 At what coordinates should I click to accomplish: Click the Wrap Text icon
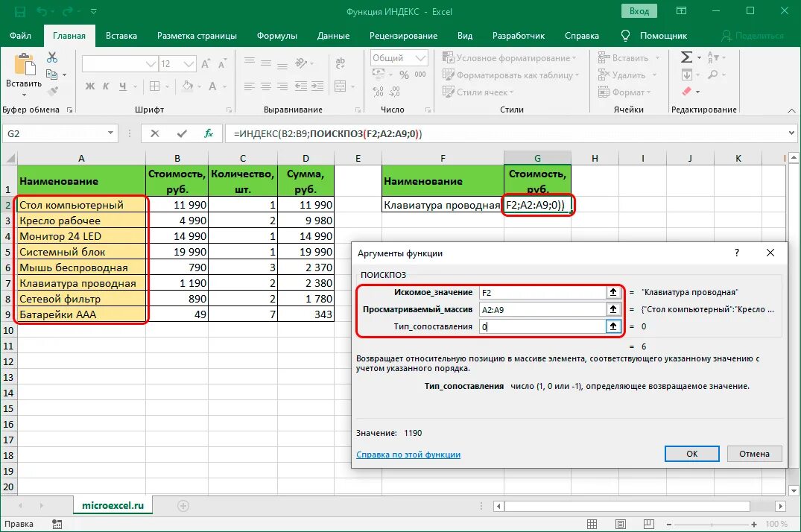[341, 63]
